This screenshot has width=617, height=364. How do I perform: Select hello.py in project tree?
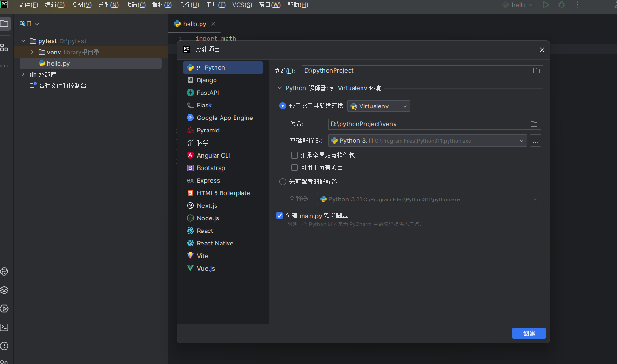[x=91, y=63]
